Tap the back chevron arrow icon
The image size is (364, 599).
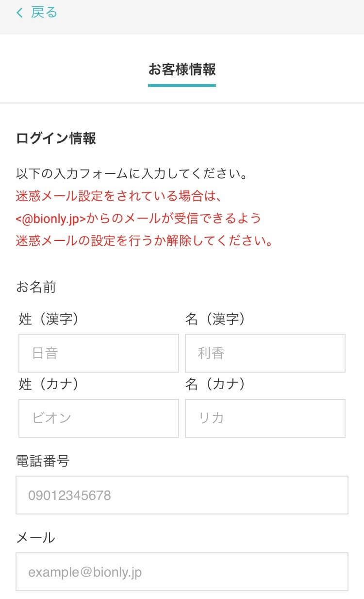coord(19,13)
